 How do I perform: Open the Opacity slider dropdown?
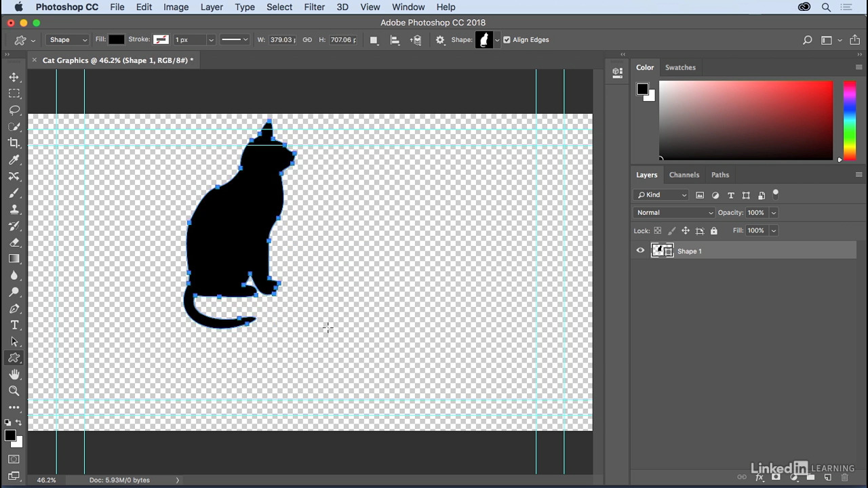pos(774,213)
